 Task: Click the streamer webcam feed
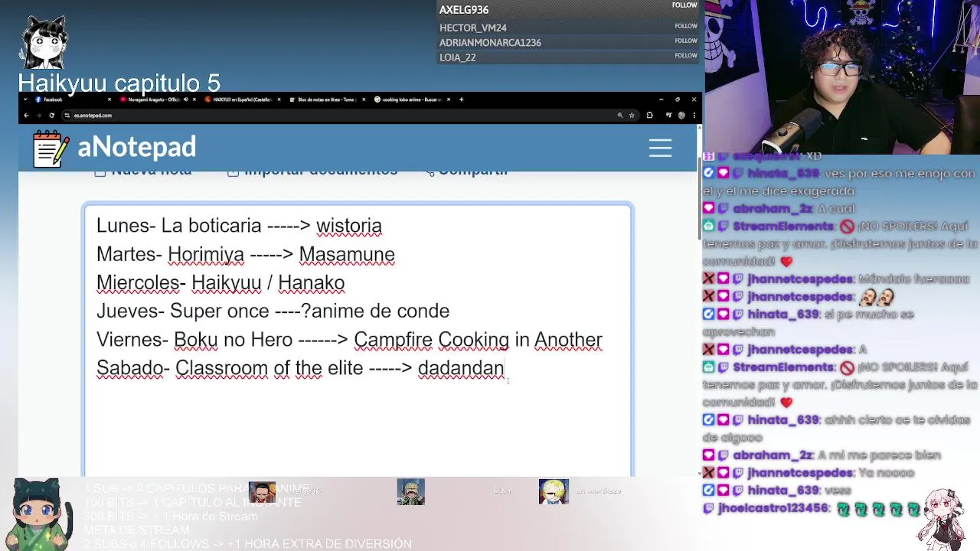842,77
